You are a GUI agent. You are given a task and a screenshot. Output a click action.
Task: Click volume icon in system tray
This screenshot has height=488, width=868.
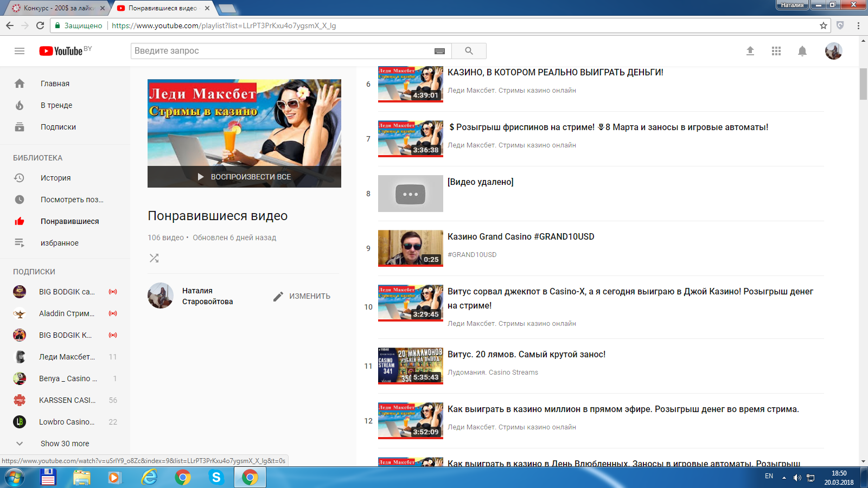point(797,478)
